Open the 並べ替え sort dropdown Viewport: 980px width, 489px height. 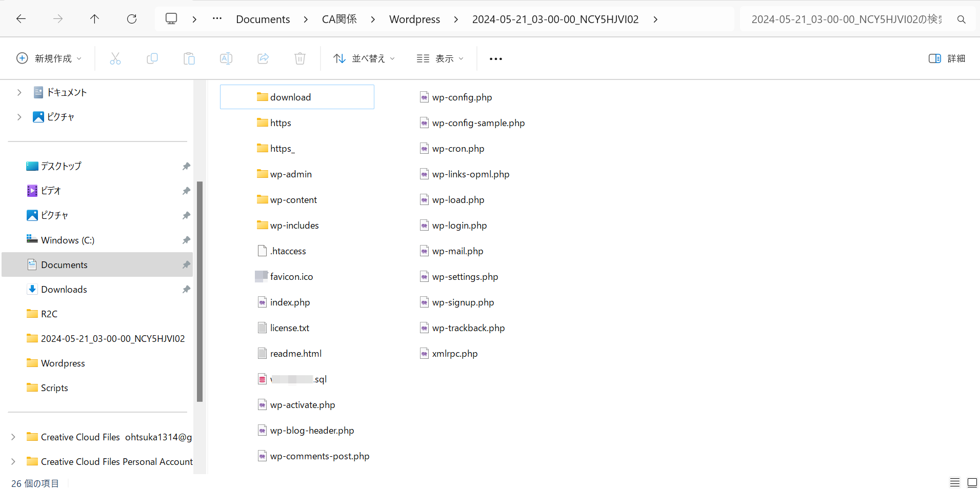point(364,58)
